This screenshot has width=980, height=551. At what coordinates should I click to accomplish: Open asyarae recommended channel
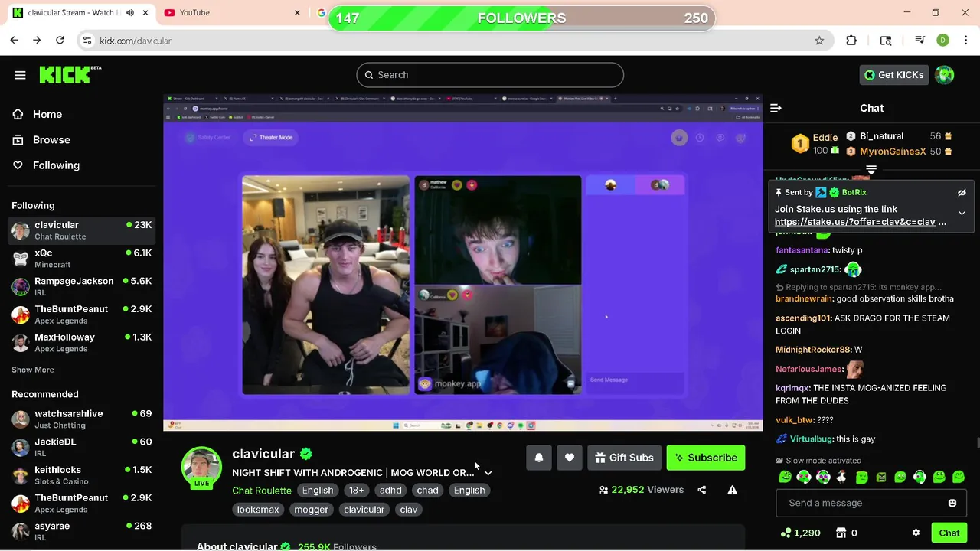coord(81,531)
